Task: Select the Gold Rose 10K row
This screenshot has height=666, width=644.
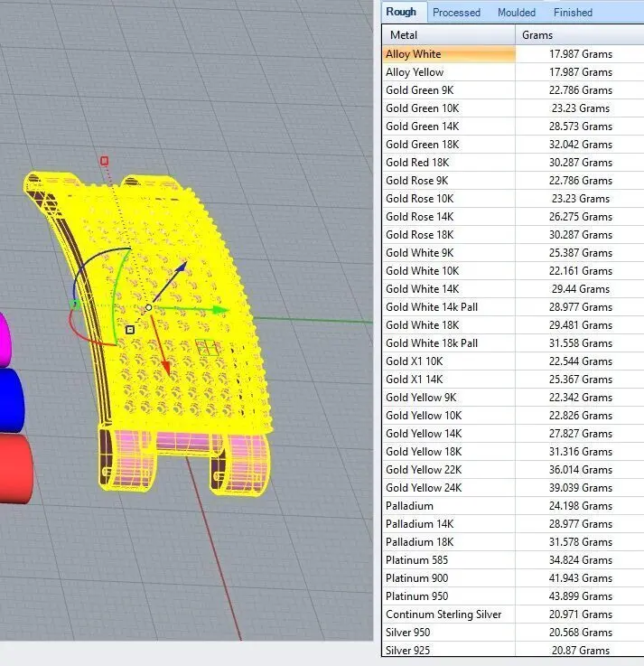Action: [513, 199]
